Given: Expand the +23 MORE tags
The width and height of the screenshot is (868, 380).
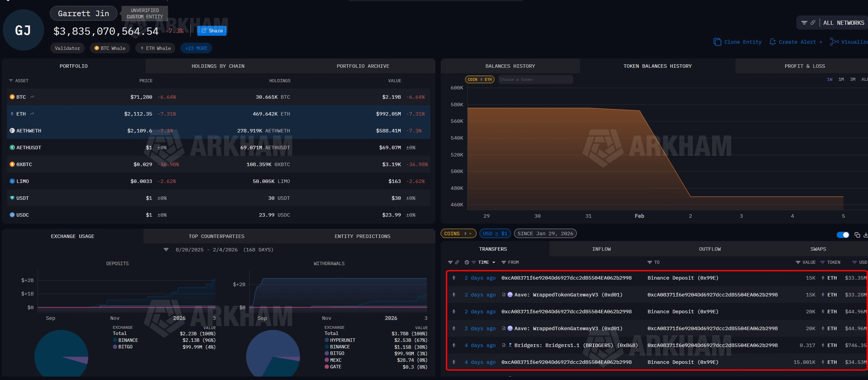Looking at the screenshot, I should [x=196, y=48].
